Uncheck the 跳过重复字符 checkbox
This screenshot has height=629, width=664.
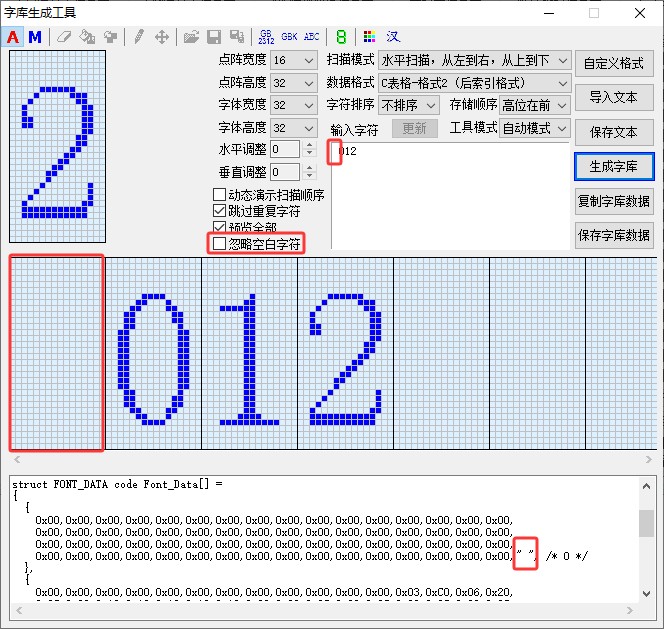tap(220, 212)
